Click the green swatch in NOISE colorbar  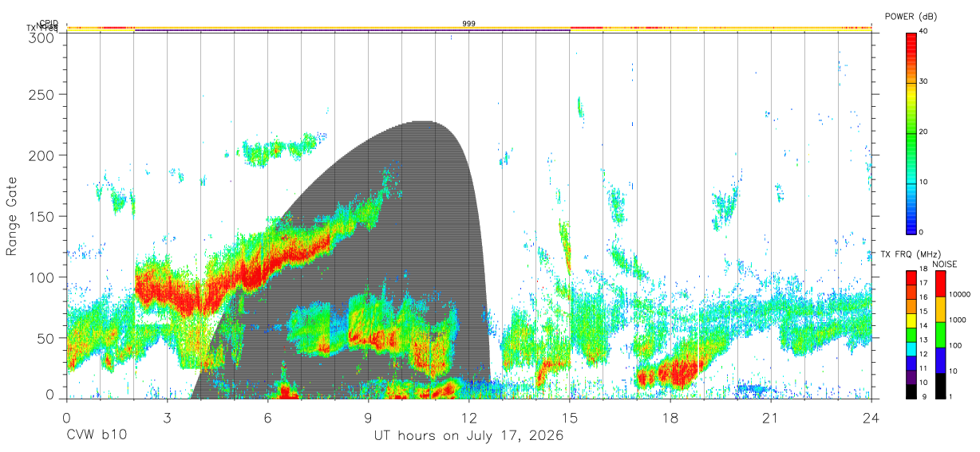[x=940, y=334]
